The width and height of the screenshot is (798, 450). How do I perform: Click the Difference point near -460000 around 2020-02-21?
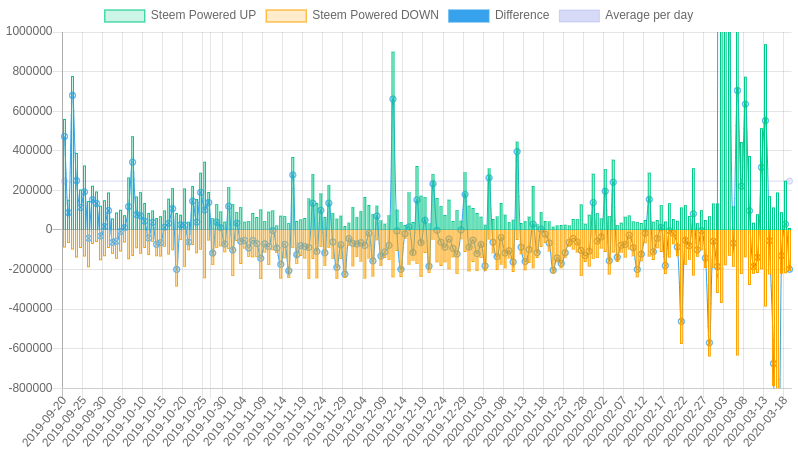[681, 321]
